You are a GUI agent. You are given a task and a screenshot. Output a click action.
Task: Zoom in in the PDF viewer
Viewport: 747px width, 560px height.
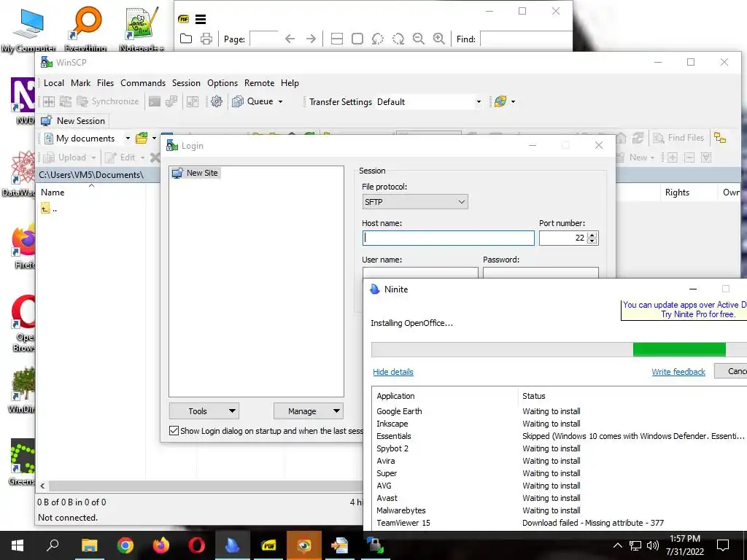click(438, 39)
